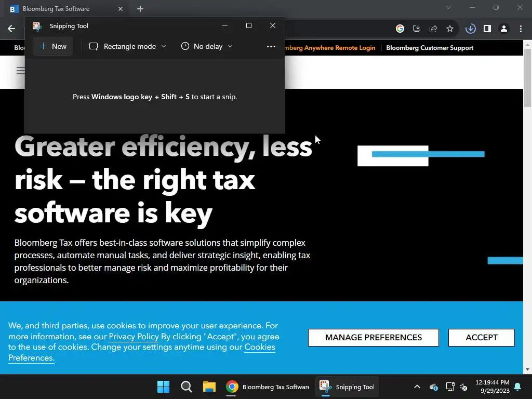Open clock and date in taskbar
The image size is (532, 399).
pyautogui.click(x=493, y=387)
